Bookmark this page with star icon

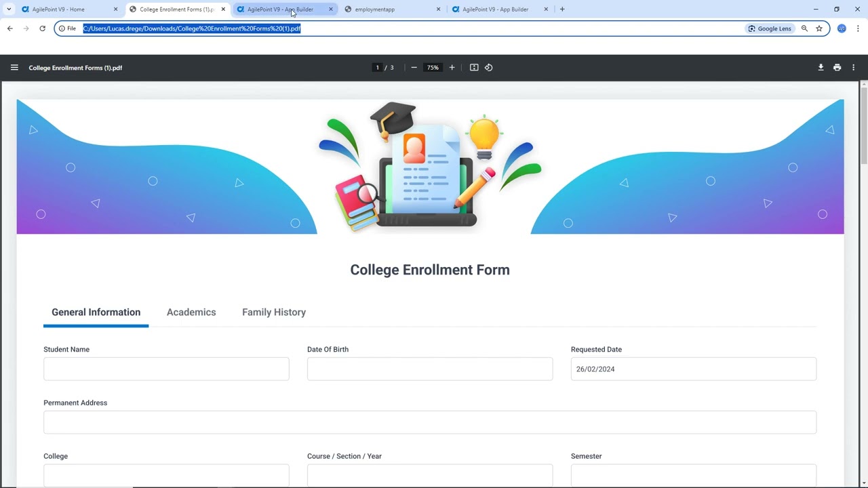tap(819, 28)
